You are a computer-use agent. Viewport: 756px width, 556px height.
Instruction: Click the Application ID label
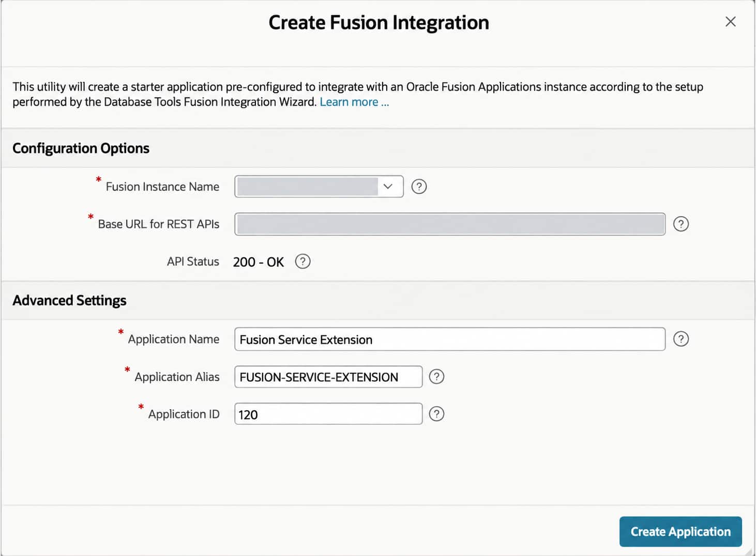click(184, 414)
